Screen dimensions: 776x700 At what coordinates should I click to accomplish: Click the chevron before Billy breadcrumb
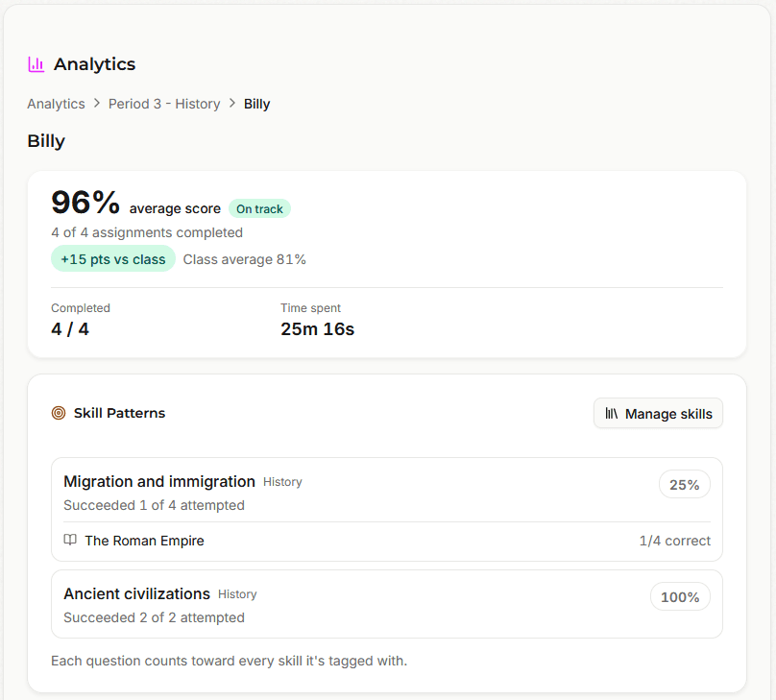232,104
